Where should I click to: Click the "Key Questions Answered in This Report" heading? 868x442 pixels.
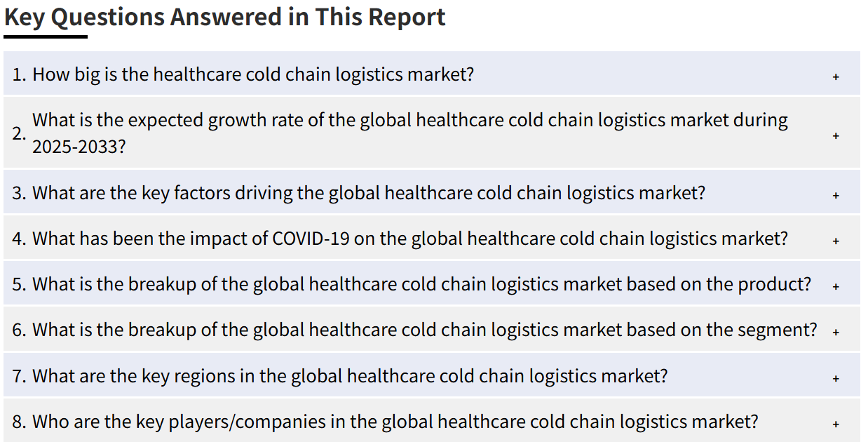point(225,17)
